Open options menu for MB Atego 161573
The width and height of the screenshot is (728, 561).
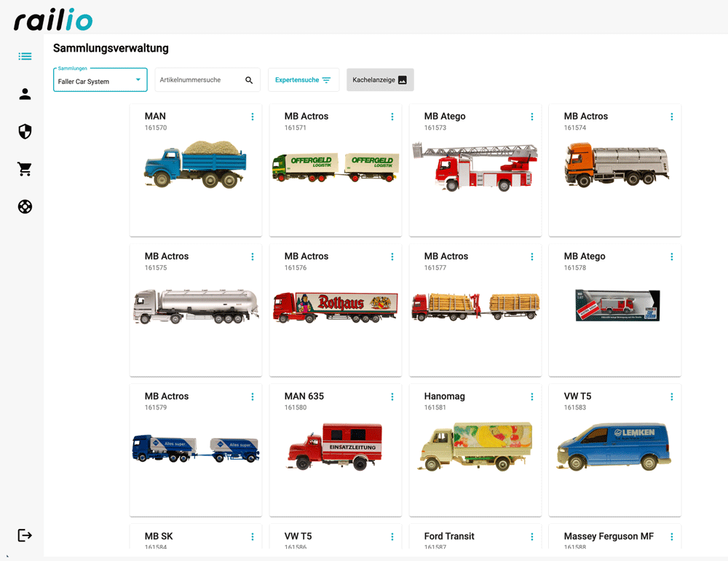(532, 117)
